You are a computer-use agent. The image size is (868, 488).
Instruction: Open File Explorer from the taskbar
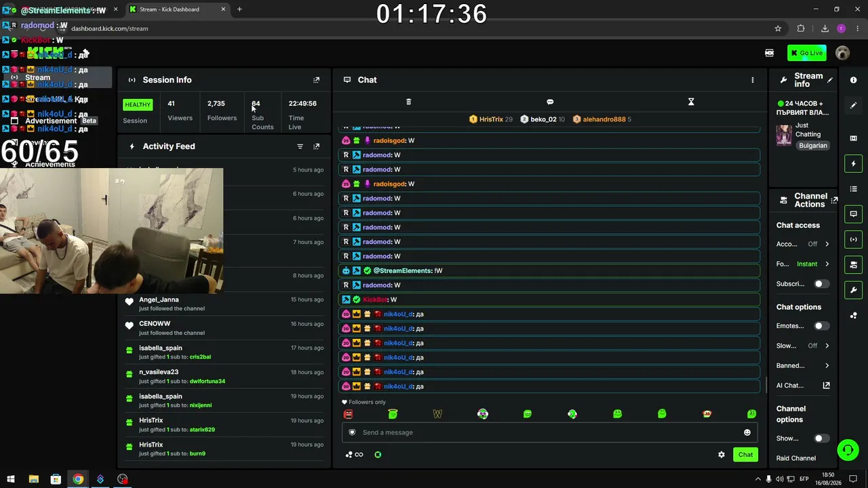coord(33,479)
